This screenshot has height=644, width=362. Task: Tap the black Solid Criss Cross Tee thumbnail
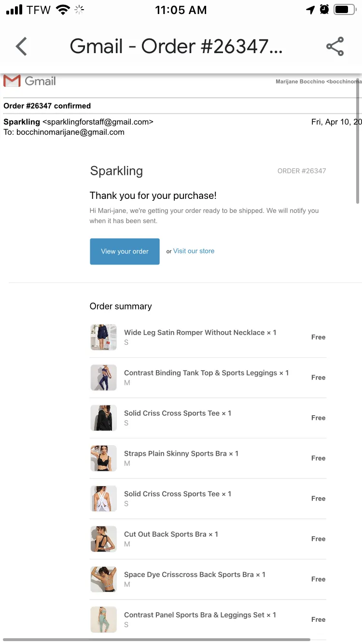click(103, 418)
